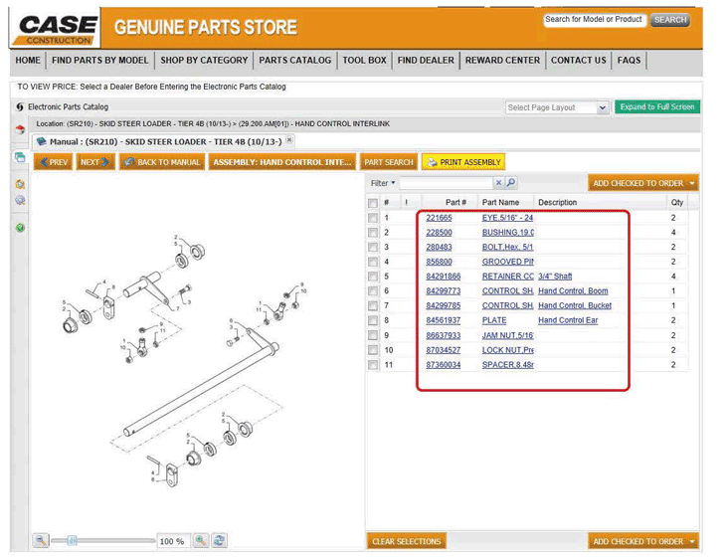Image resolution: width=728 pixels, height=560 pixels.
Task: Close the Manual SR210 tab
Action: pyautogui.click(x=289, y=140)
